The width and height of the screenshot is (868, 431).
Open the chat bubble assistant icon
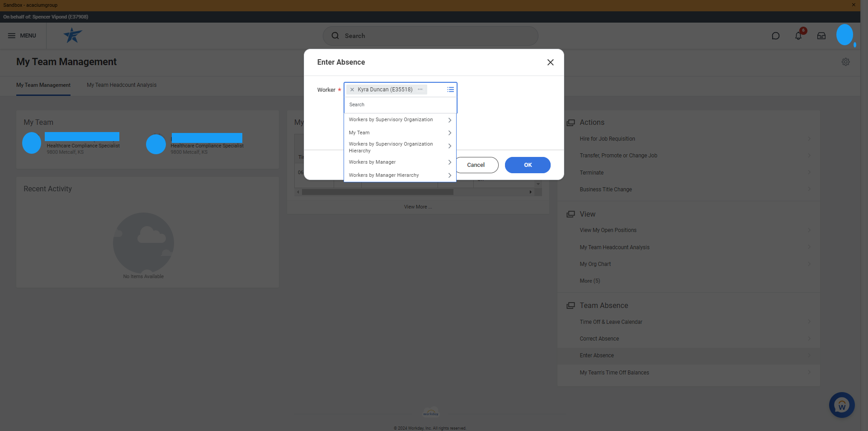tap(776, 36)
